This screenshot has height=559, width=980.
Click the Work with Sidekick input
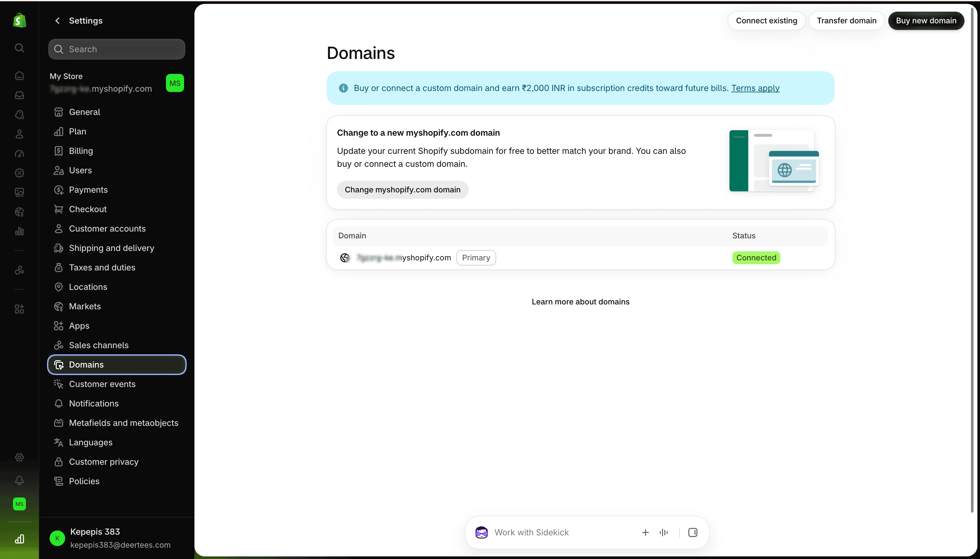coord(565,532)
